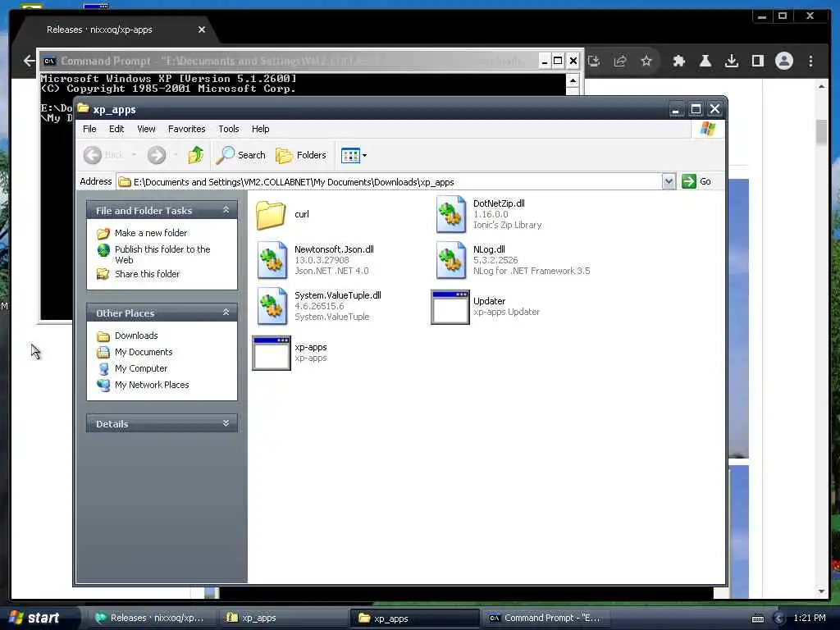Open the View menu
Image resolution: width=840 pixels, height=630 pixels.
tap(146, 129)
